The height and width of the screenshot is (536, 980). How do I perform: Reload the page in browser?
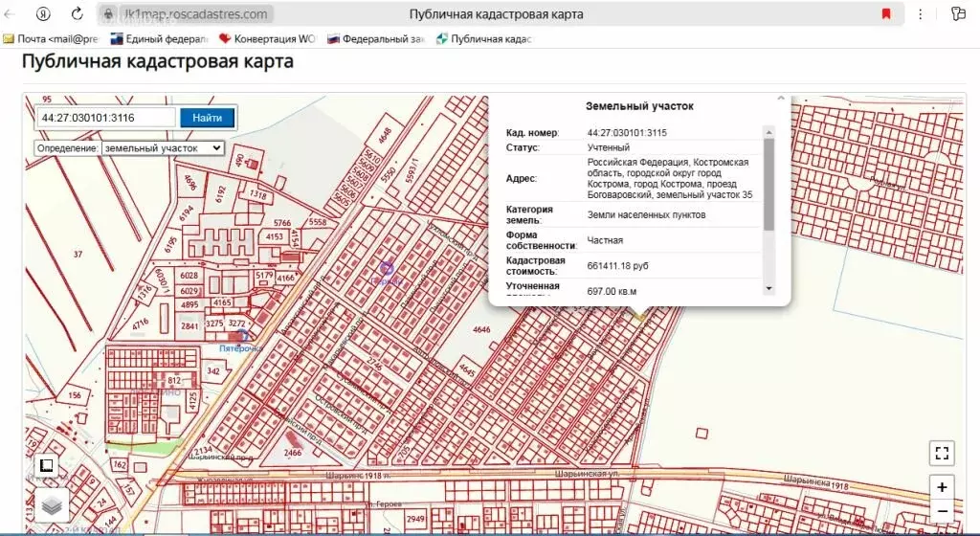point(77,14)
